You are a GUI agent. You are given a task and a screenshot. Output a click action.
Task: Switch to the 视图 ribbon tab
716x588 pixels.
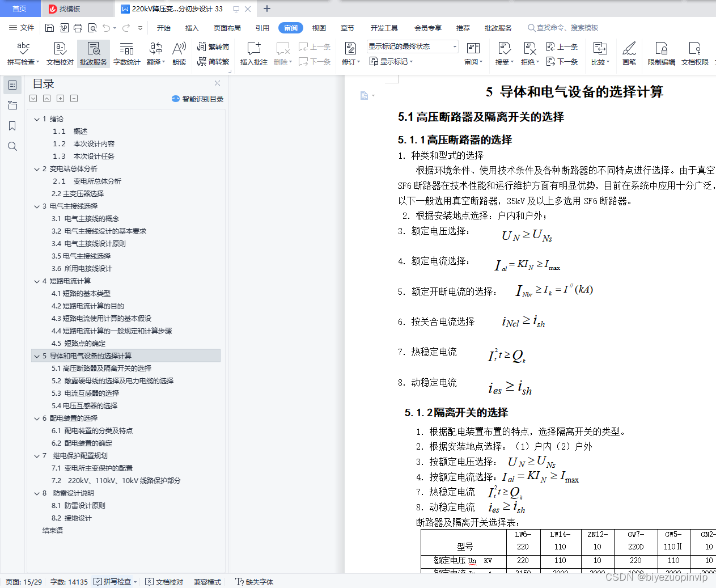click(x=319, y=28)
